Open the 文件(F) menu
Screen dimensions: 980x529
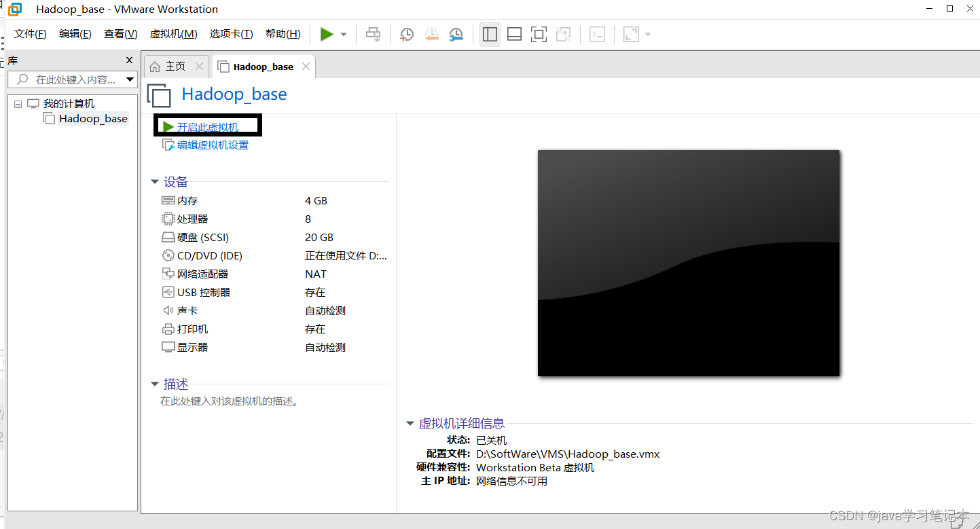pos(31,34)
